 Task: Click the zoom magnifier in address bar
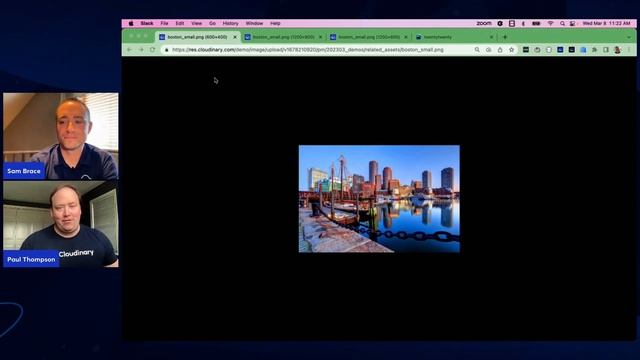coord(477,50)
